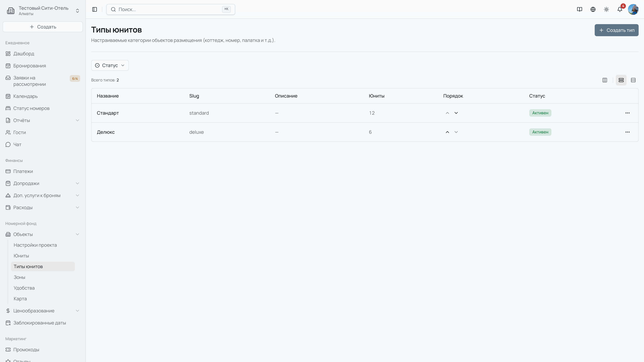Go to Дашборд
This screenshot has width=644, height=362.
[43, 54]
